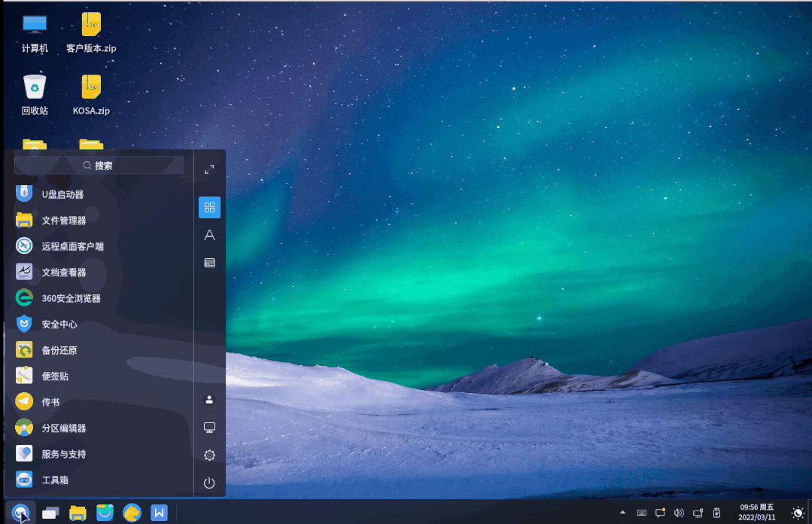Launch 360安全浏览器 from the app list
Screen dimensions: 812x524
coord(71,298)
